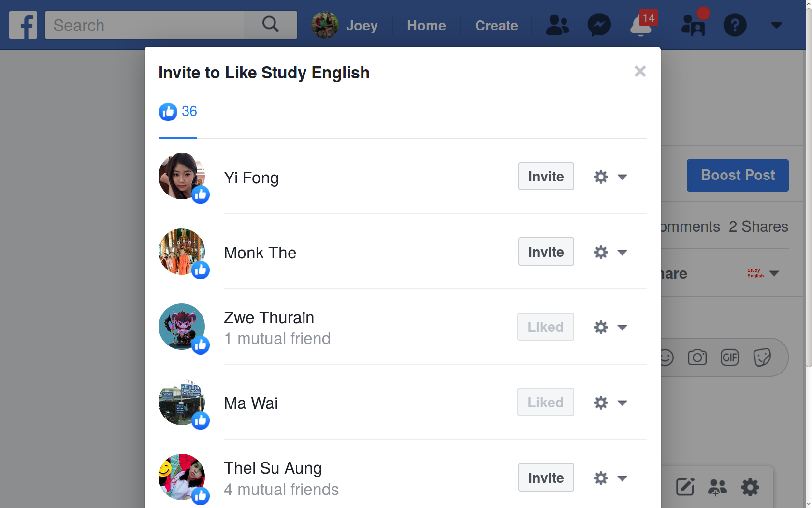Viewport: 812px width, 508px height.
Task: Go to Home in the navigation bar
Action: point(426,25)
